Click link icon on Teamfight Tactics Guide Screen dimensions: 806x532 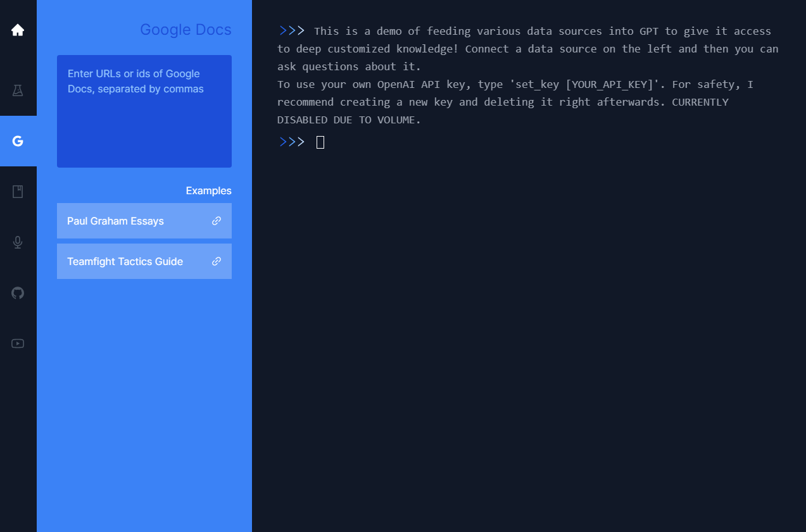coord(217,261)
